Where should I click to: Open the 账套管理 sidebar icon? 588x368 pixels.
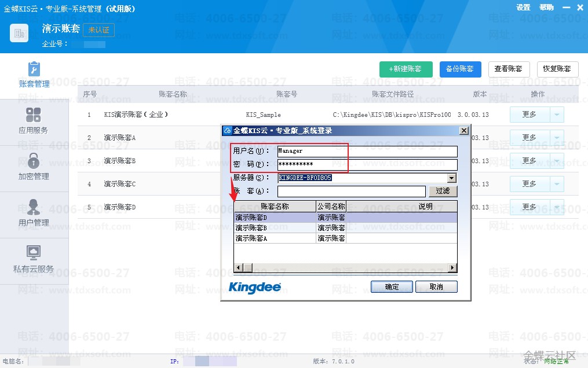[34, 69]
